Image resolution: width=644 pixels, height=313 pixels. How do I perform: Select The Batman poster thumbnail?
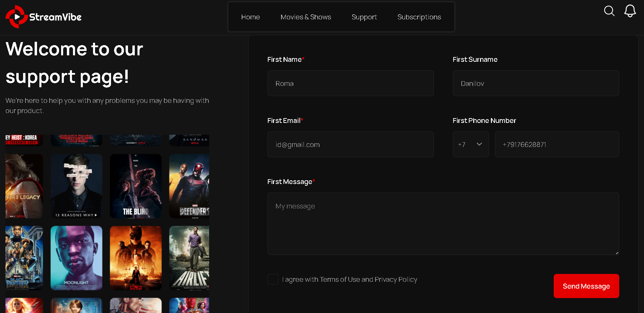[x=135, y=258]
